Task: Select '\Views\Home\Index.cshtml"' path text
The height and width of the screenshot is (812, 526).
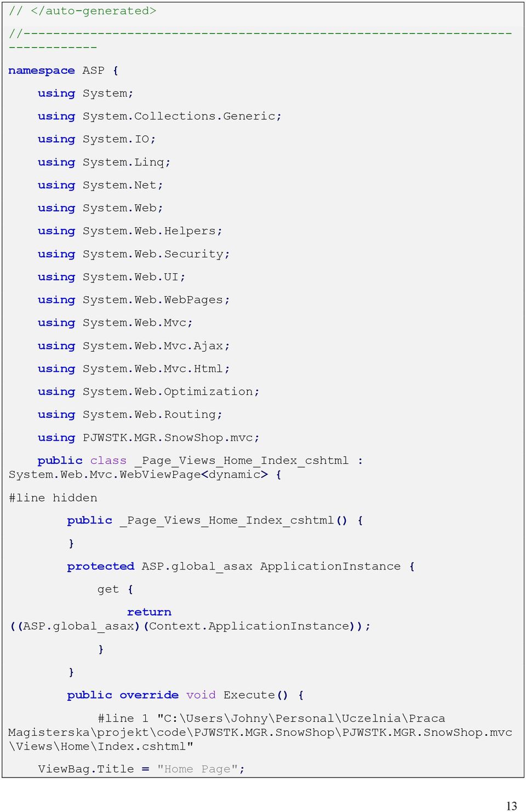Action: (101, 747)
